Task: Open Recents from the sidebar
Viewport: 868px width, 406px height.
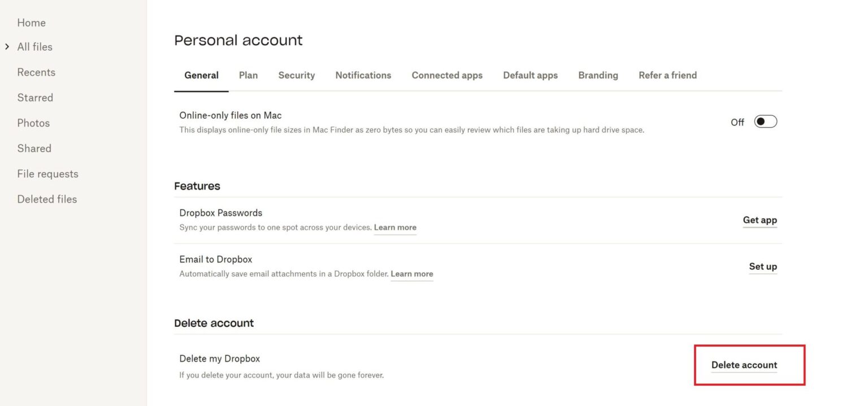Action: pyautogui.click(x=36, y=72)
